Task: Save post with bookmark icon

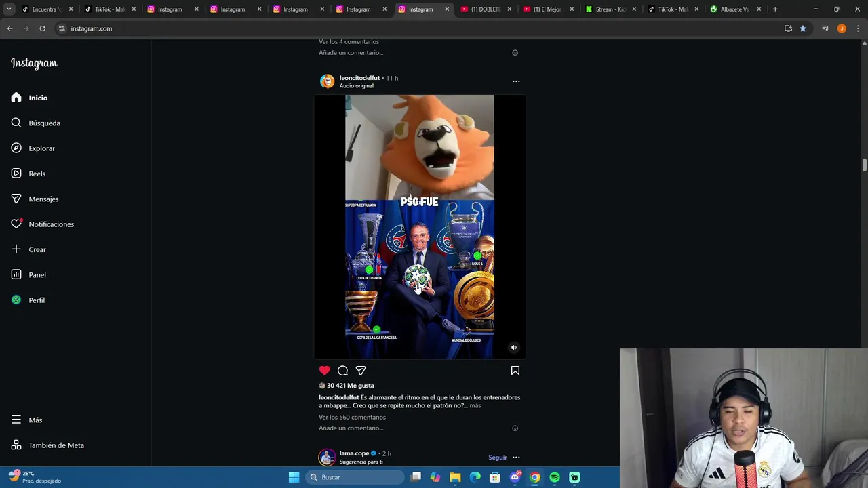Action: (515, 371)
